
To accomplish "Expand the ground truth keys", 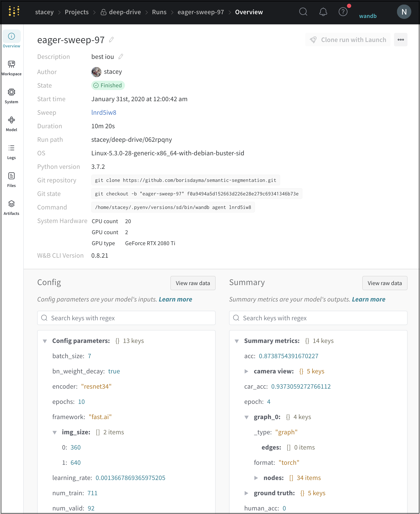I will 247,493.
